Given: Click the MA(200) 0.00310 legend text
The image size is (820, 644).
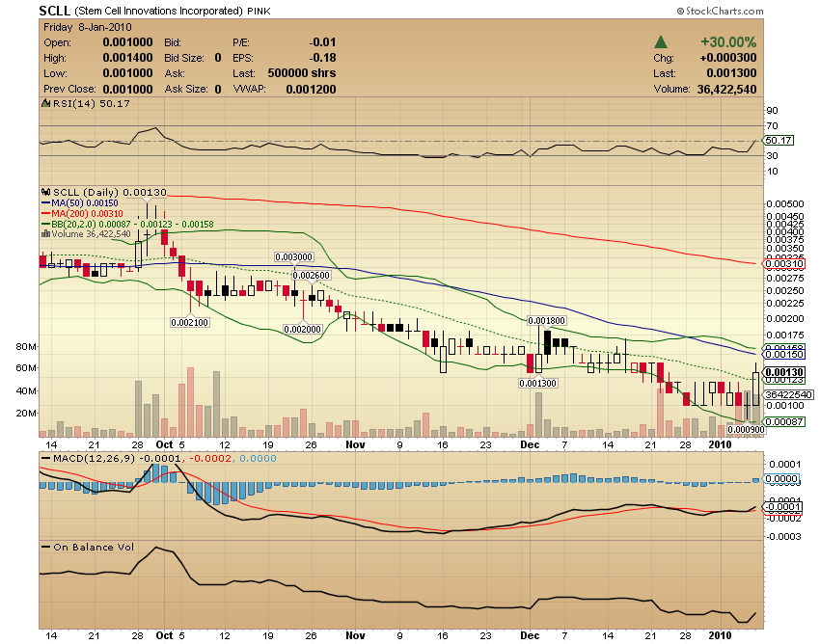Looking at the screenshot, I should (87, 213).
